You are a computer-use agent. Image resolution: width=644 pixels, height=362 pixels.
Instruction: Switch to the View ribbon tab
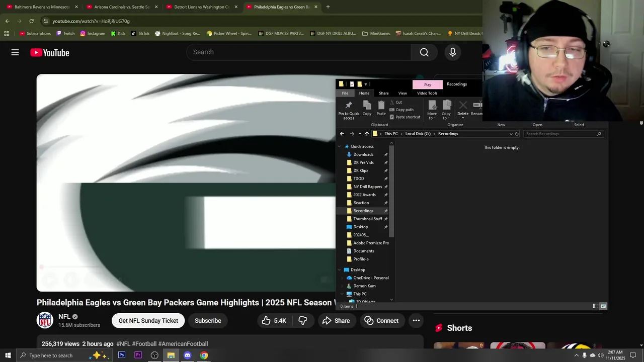pyautogui.click(x=403, y=93)
